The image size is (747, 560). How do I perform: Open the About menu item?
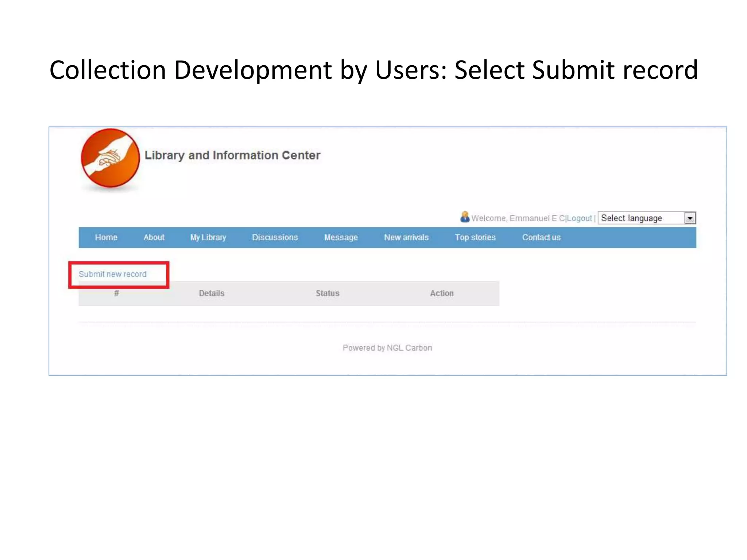point(154,237)
